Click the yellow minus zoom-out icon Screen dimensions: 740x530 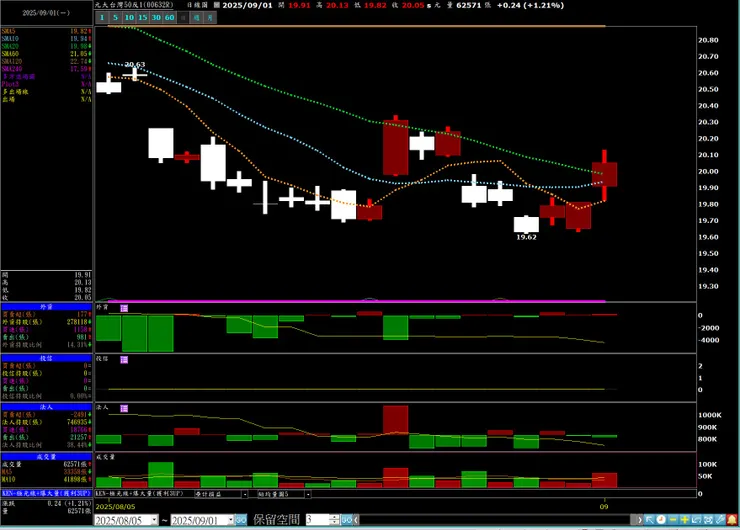click(673, 520)
